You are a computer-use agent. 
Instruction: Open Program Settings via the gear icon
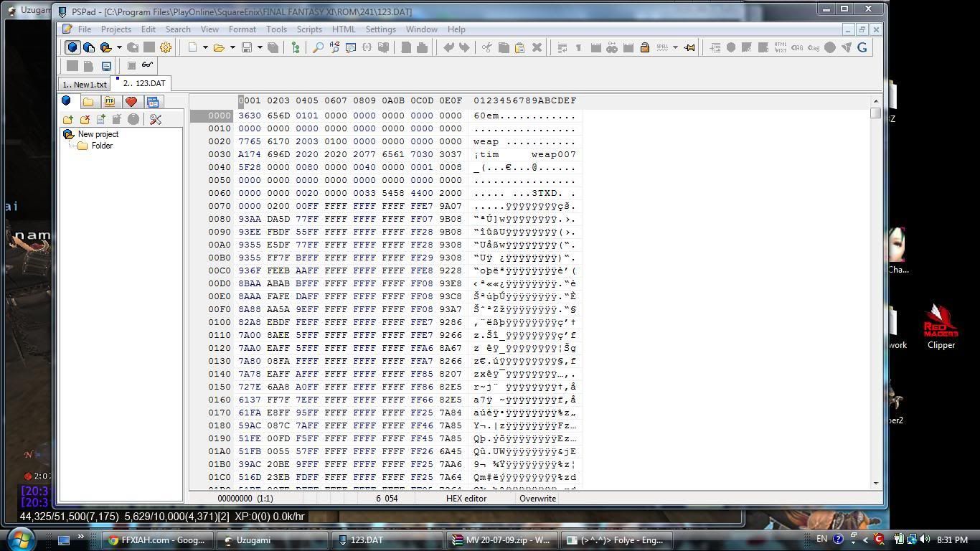pyautogui.click(x=166, y=47)
